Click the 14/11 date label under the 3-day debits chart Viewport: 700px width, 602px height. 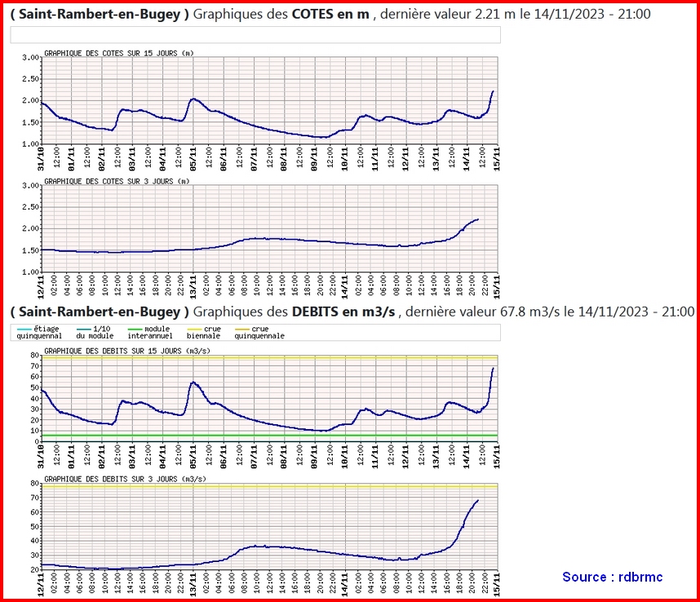[x=346, y=585]
